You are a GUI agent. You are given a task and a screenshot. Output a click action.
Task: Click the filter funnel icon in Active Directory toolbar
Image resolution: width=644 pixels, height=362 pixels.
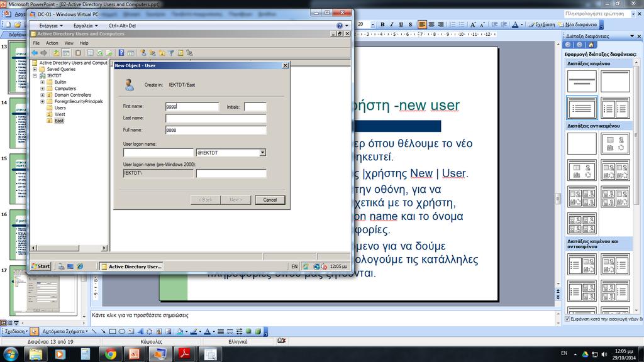[x=171, y=53]
